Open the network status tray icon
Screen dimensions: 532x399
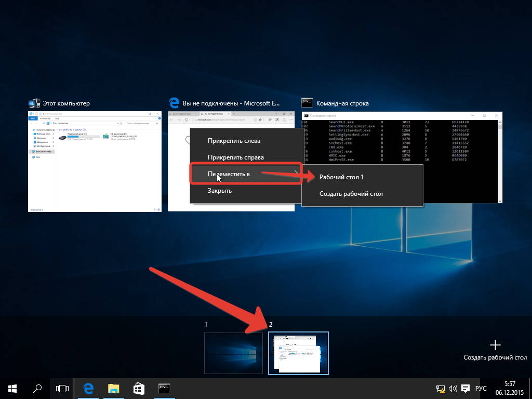(441, 389)
